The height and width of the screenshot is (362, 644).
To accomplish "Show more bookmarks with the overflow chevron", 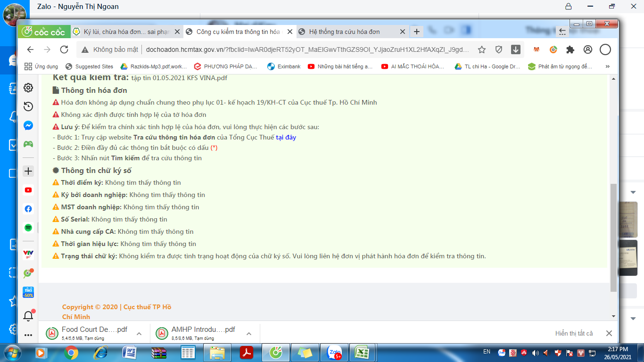I will pyautogui.click(x=607, y=66).
